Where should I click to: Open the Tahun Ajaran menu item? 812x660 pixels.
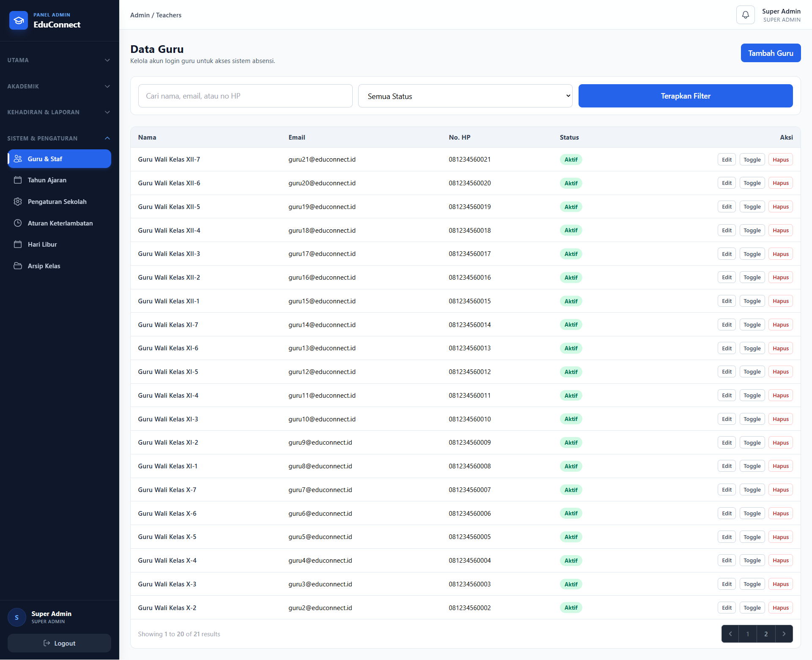59,180
